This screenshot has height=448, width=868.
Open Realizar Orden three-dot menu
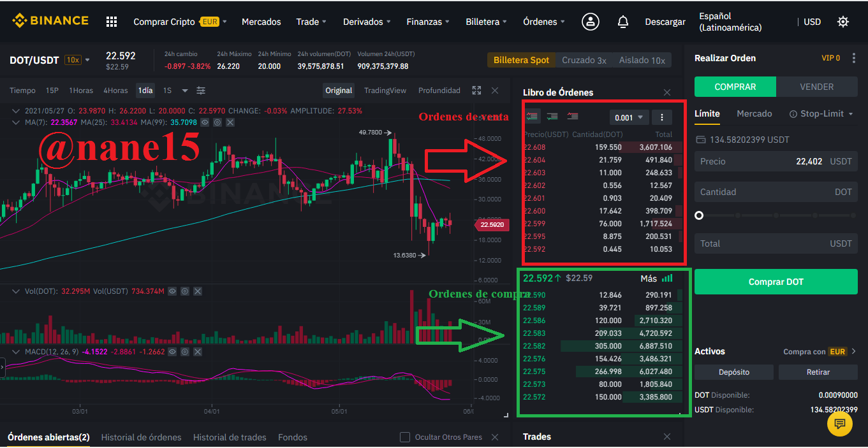pyautogui.click(x=854, y=58)
